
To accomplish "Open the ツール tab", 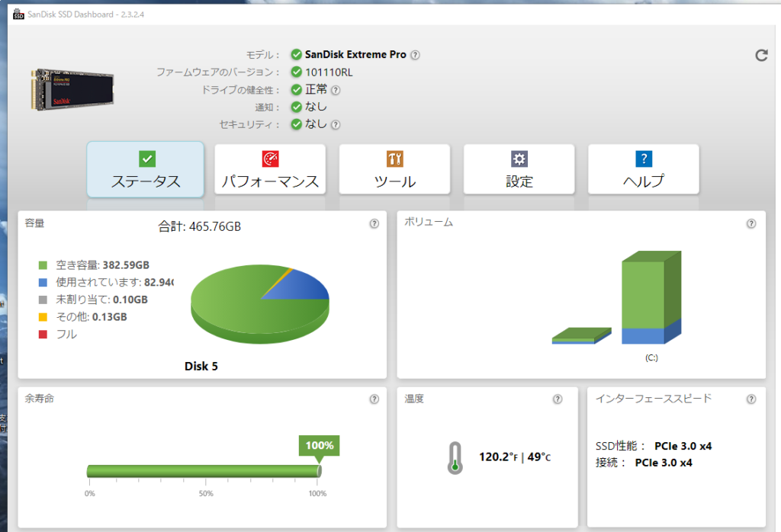I will point(394,170).
